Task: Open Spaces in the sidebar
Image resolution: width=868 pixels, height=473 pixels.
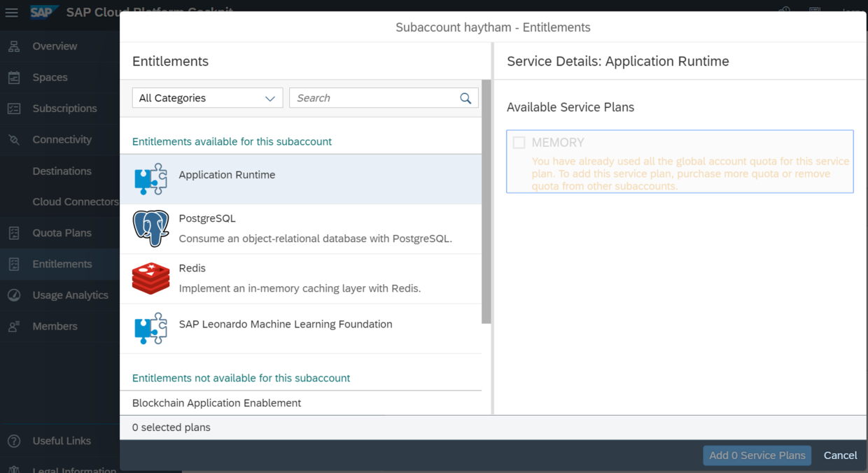Action: [x=50, y=78]
